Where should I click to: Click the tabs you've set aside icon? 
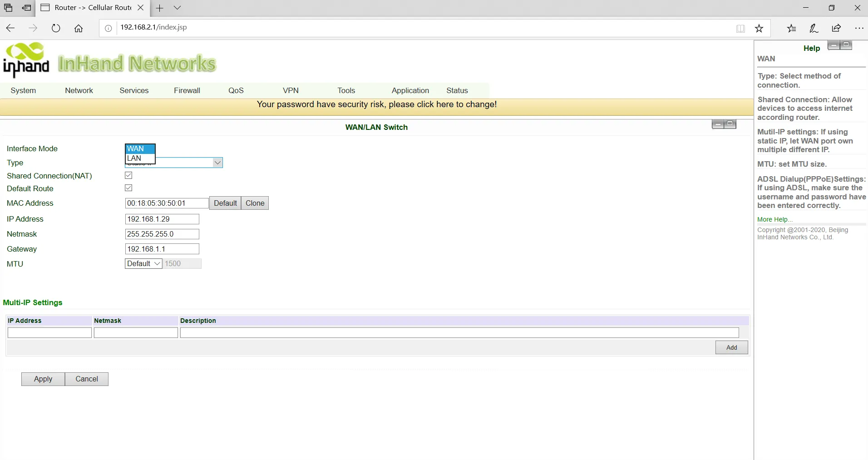[x=8, y=8]
